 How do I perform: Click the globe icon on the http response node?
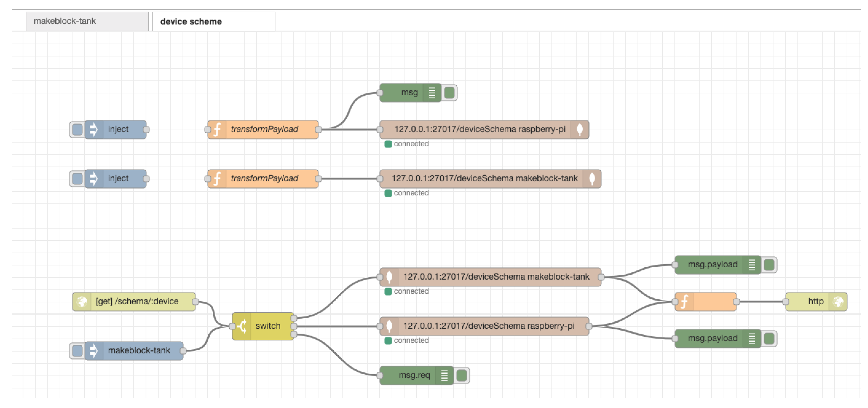point(838,302)
